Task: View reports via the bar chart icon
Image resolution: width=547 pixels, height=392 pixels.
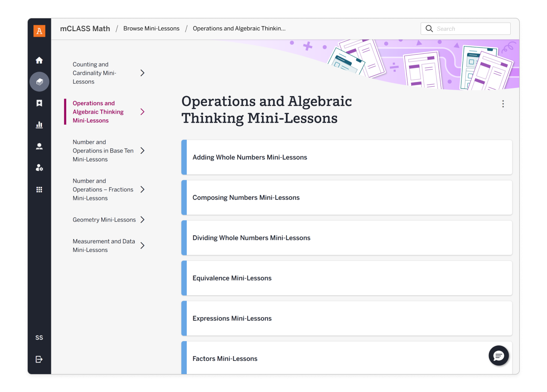Action: click(39, 125)
